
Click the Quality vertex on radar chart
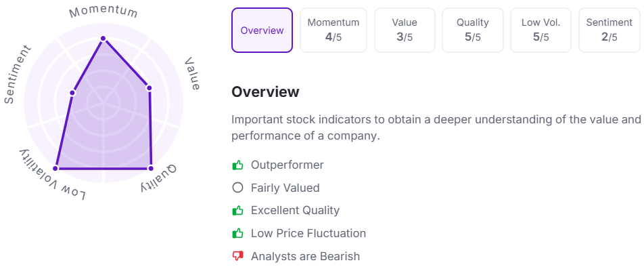coord(151,168)
